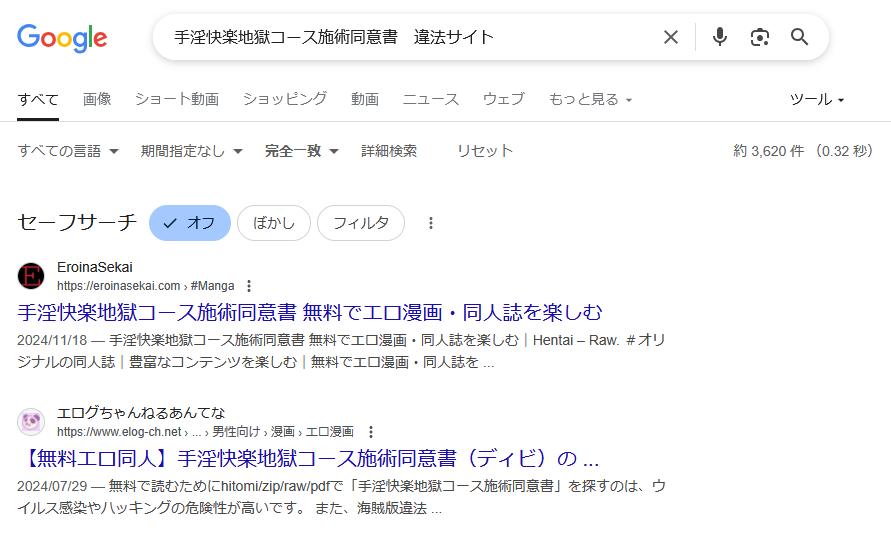Image resolution: width=891 pixels, height=541 pixels.
Task: Switch to the 画像 tab
Action: [x=97, y=99]
